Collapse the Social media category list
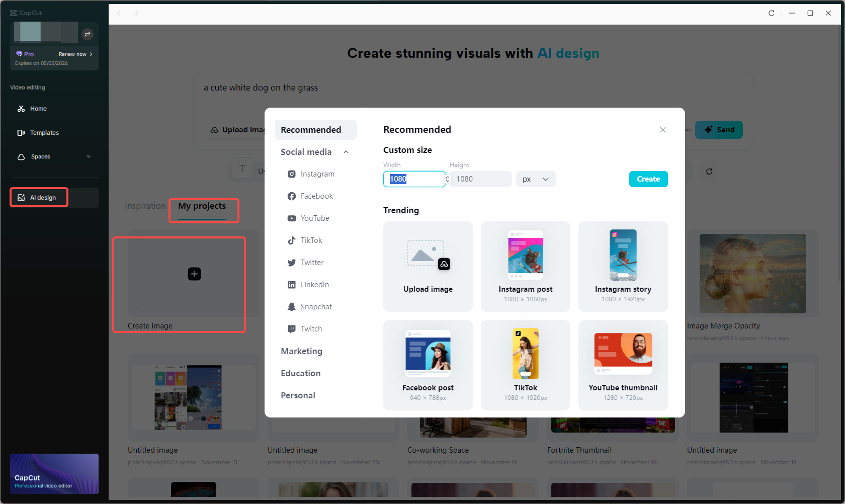The image size is (845, 504). pos(346,151)
